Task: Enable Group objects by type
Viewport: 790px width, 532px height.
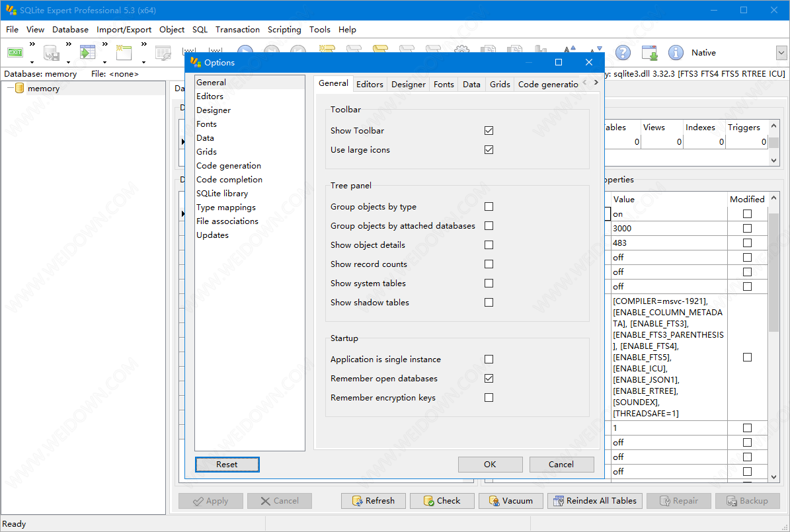Action: pyautogui.click(x=489, y=207)
